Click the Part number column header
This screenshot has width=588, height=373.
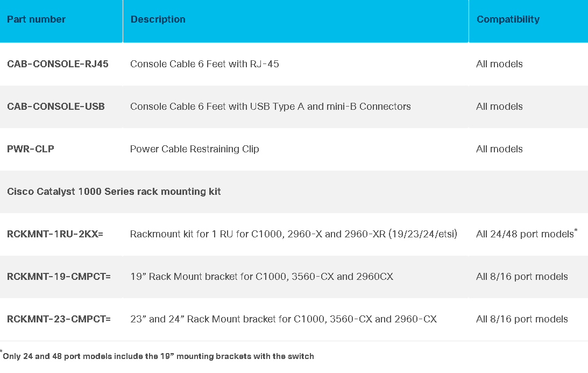(37, 19)
